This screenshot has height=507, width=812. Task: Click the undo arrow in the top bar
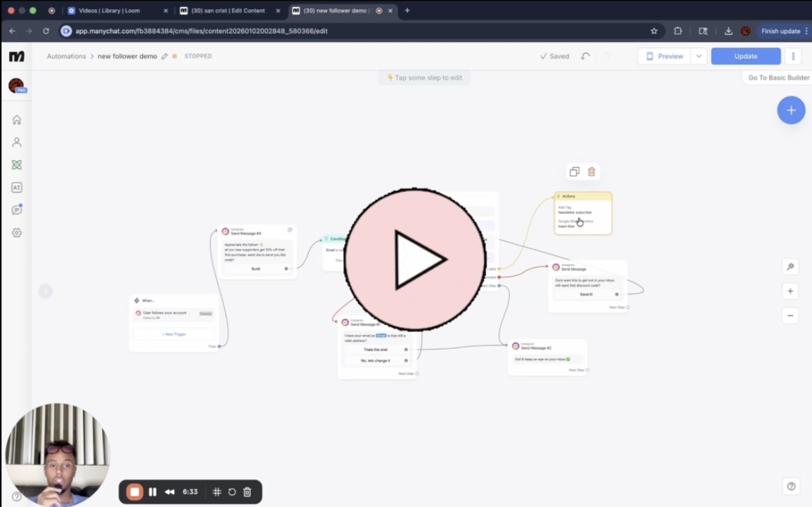pyautogui.click(x=585, y=56)
